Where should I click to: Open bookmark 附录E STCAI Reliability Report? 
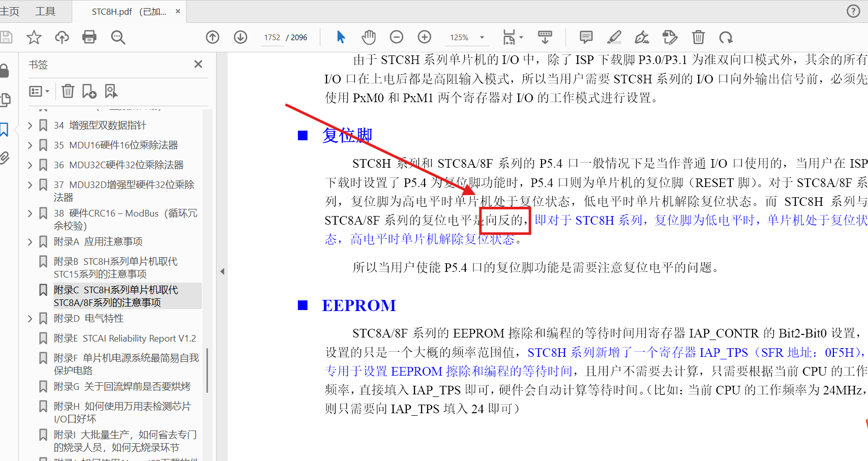pos(125,339)
